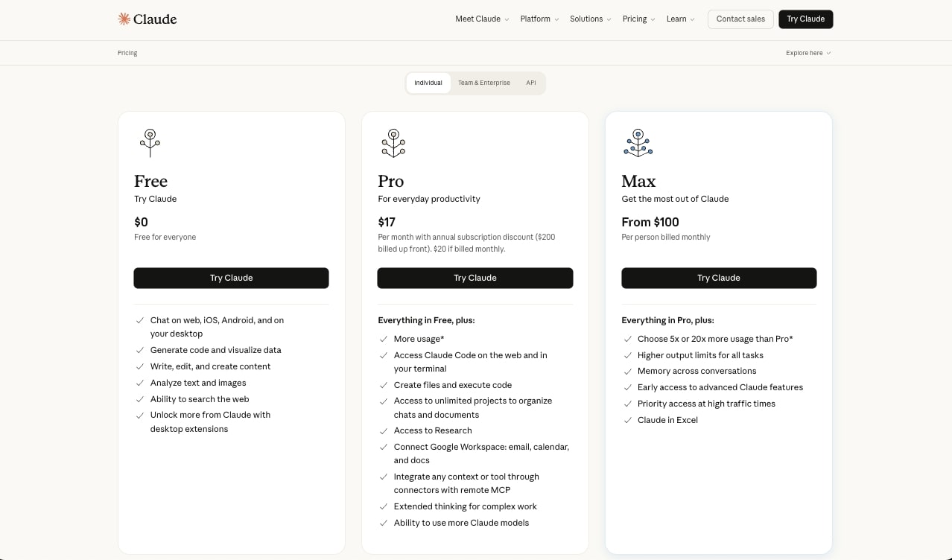Click Try Claude under Pro plan
952x560 pixels.
click(475, 278)
